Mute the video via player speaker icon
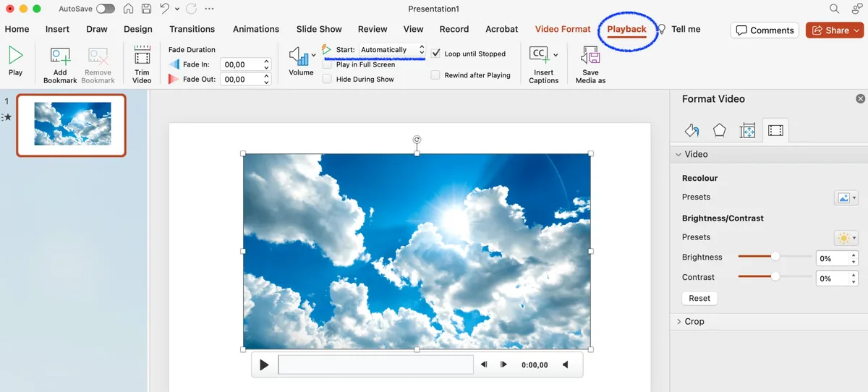Image resolution: width=868 pixels, height=392 pixels. (x=567, y=365)
